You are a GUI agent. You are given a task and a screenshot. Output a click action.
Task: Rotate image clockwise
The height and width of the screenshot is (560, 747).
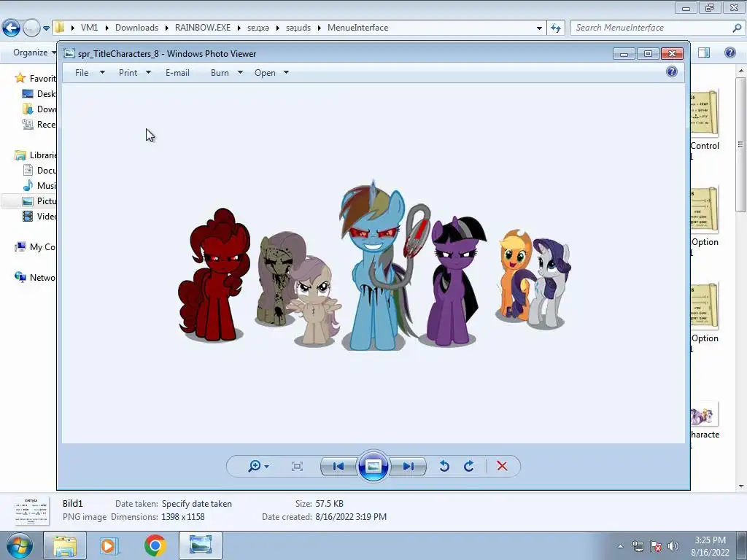pos(469,466)
